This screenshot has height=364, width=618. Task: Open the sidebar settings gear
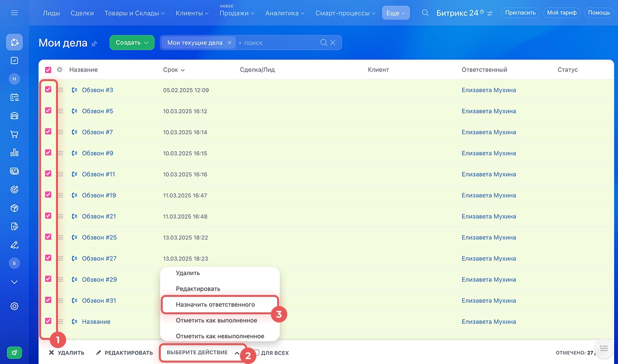tap(14, 306)
